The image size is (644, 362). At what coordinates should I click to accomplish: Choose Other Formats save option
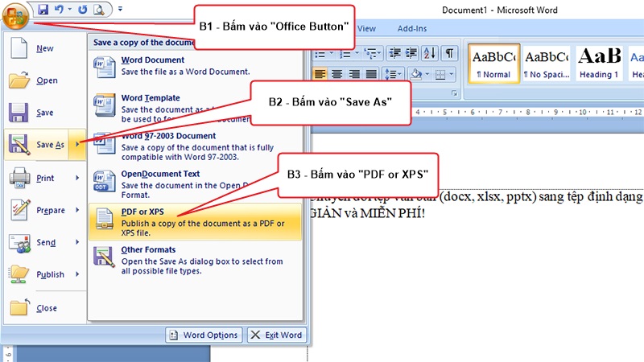tap(195, 260)
